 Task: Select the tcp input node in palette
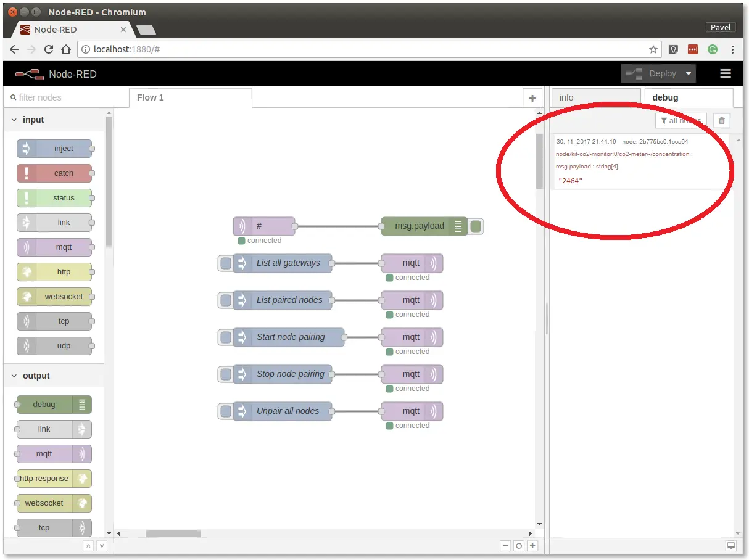[54, 321]
